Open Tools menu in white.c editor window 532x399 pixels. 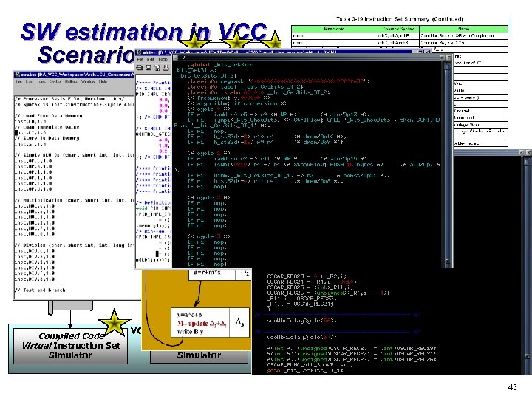tap(163, 59)
